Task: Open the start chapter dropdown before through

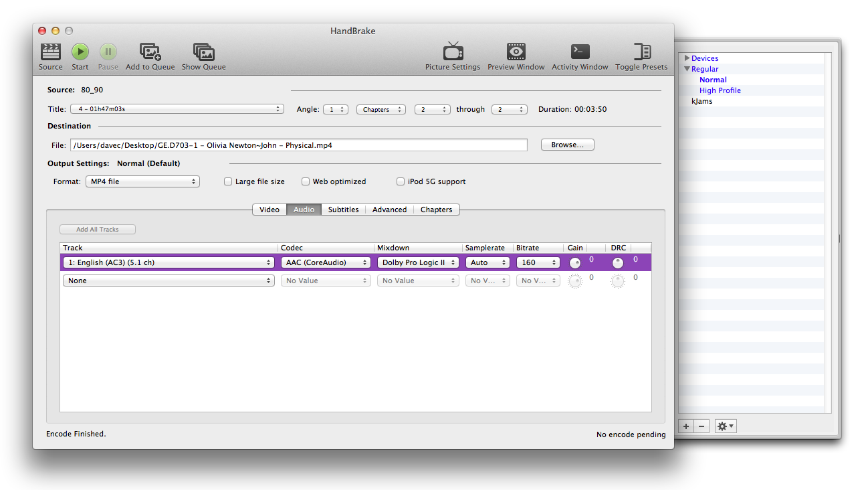Action: (432, 109)
